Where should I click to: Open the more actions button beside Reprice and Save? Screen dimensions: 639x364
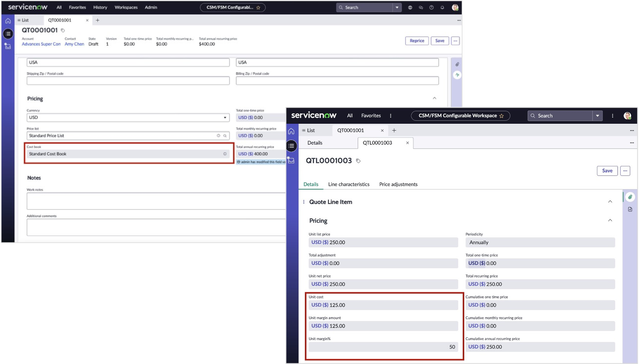455,41
